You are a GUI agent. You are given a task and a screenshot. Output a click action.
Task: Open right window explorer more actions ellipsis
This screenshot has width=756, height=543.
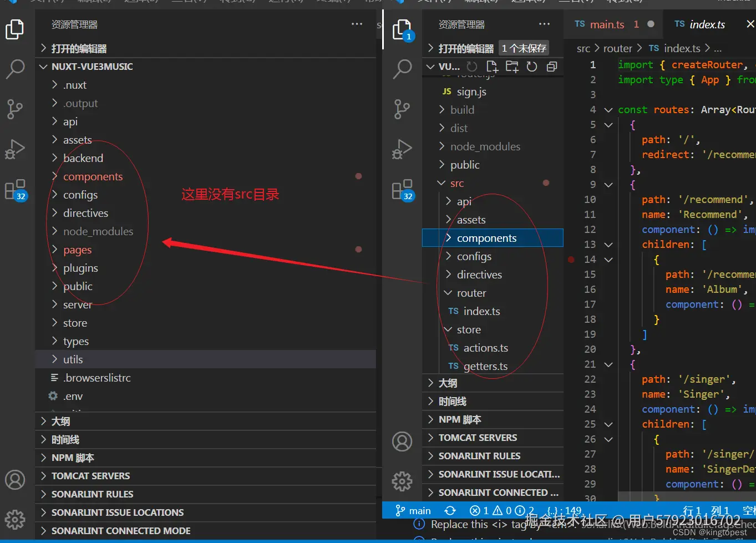544,24
